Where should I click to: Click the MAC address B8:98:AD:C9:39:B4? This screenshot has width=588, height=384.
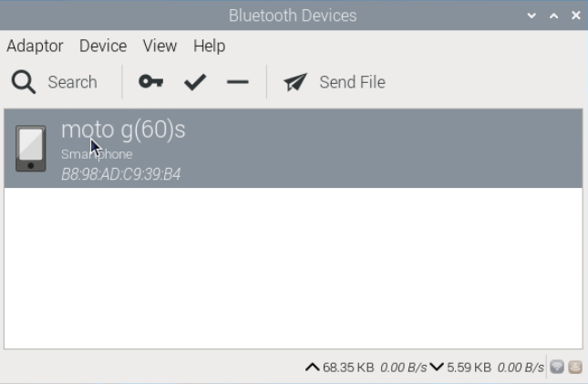[120, 174]
